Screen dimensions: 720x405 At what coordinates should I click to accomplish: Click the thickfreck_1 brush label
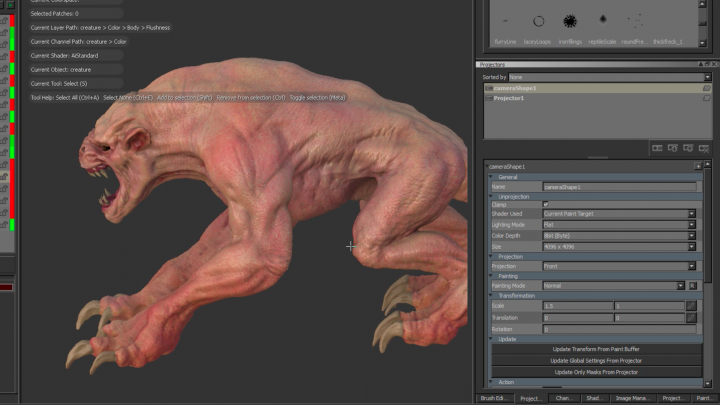coord(668,41)
